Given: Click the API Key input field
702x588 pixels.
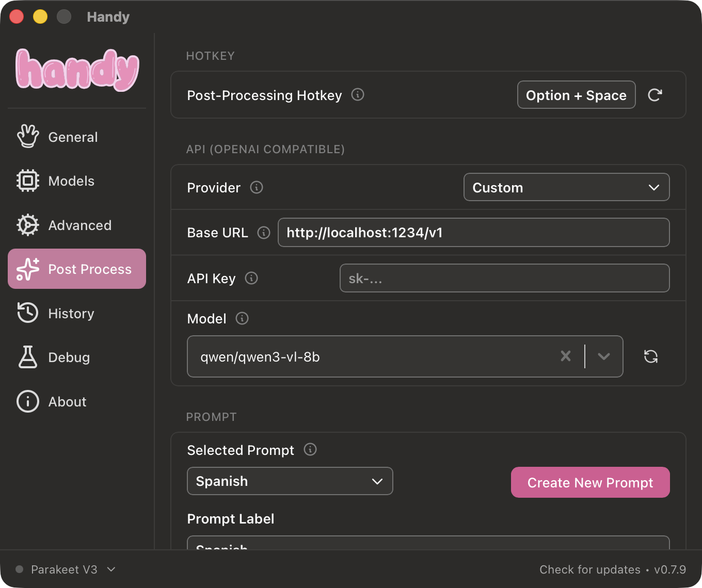Looking at the screenshot, I should click(x=504, y=278).
